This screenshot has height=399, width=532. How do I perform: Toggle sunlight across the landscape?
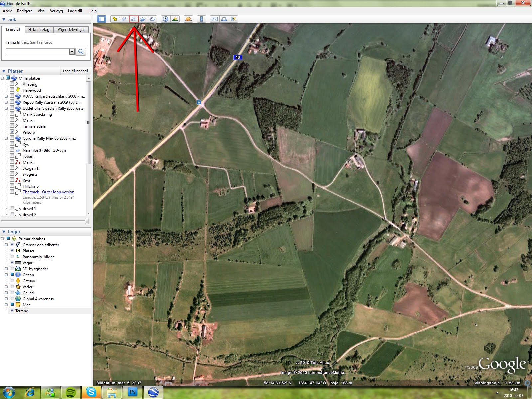(x=175, y=19)
